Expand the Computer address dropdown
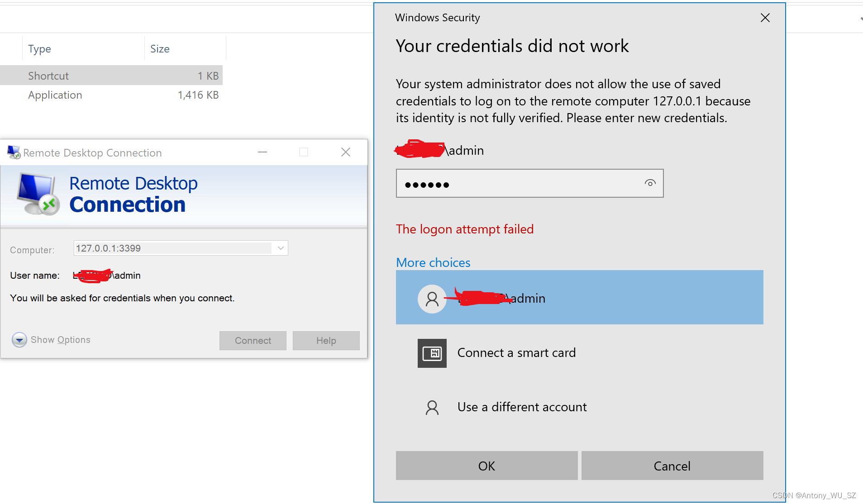This screenshot has height=504, width=863. 281,248
